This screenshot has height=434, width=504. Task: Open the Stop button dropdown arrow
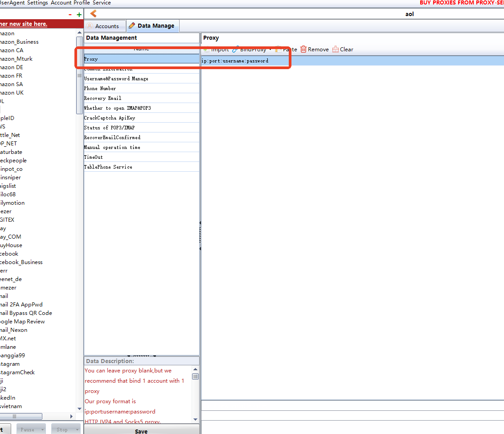coord(77,430)
